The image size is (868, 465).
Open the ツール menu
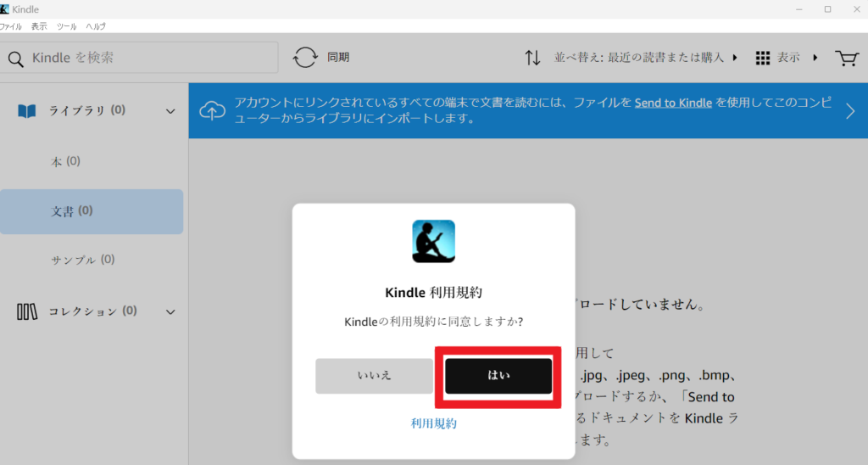click(66, 26)
